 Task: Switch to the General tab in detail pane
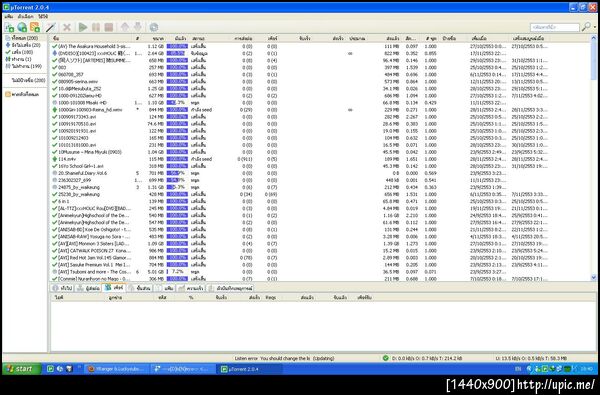[63, 288]
